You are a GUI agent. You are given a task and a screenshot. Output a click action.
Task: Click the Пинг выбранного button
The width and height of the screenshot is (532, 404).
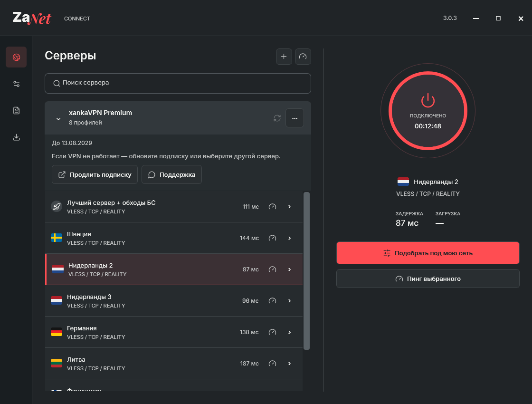click(428, 279)
